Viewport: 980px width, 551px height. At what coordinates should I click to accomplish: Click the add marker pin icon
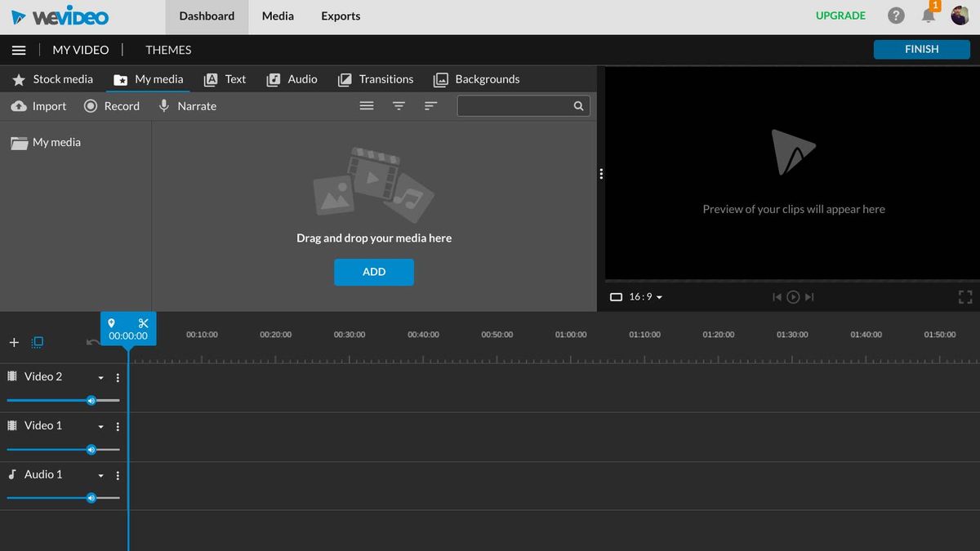click(112, 323)
